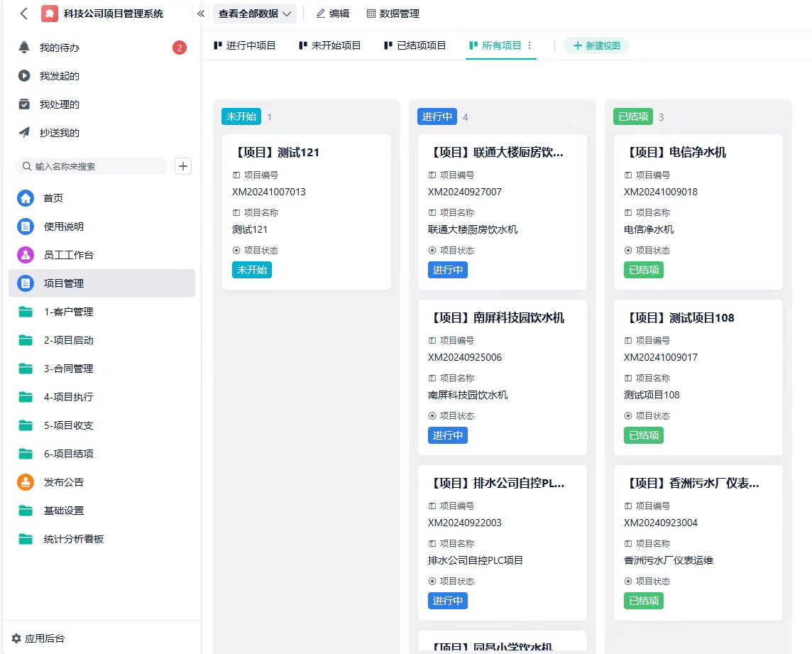Click the 基础设置 folder icon
Image resolution: width=812 pixels, height=654 pixels.
pyautogui.click(x=26, y=511)
